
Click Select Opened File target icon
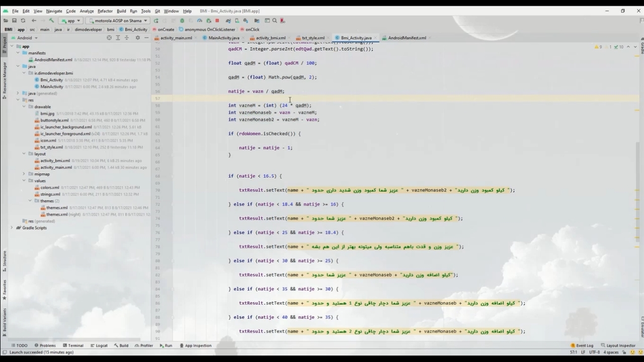pyautogui.click(x=109, y=38)
